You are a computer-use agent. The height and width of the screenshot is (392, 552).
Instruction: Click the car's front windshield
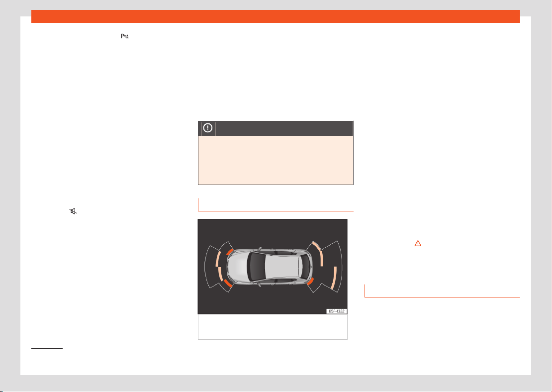[x=256, y=266]
